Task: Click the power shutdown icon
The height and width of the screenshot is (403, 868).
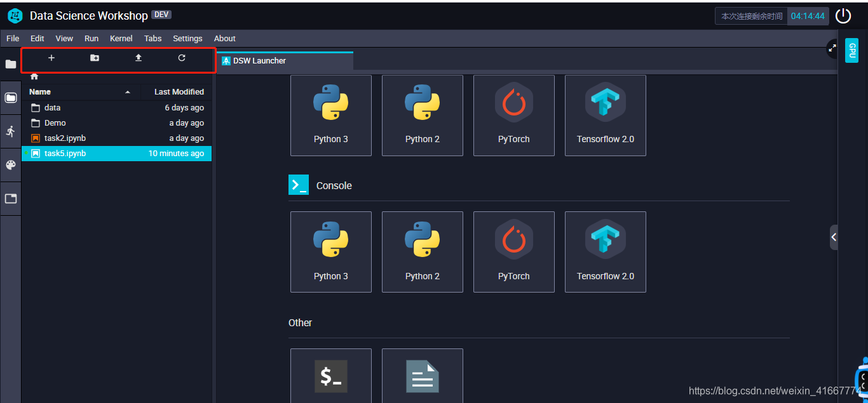Action: click(843, 16)
